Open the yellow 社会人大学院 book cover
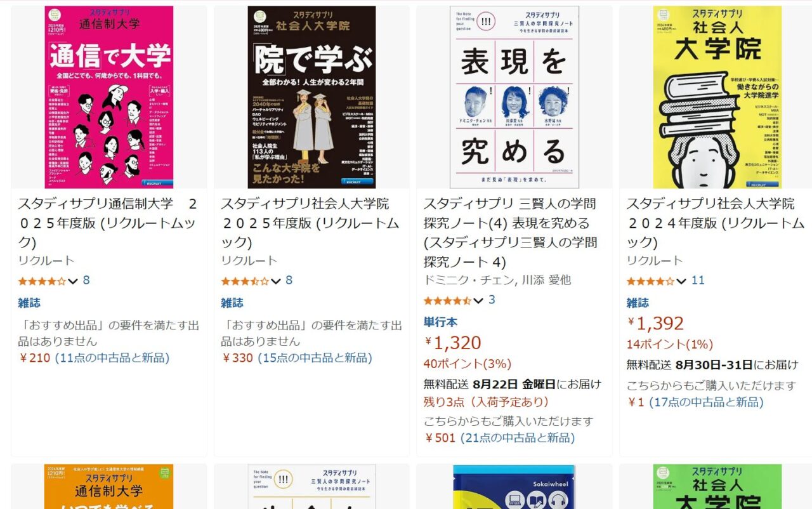This screenshot has height=509, width=812. coord(717,97)
